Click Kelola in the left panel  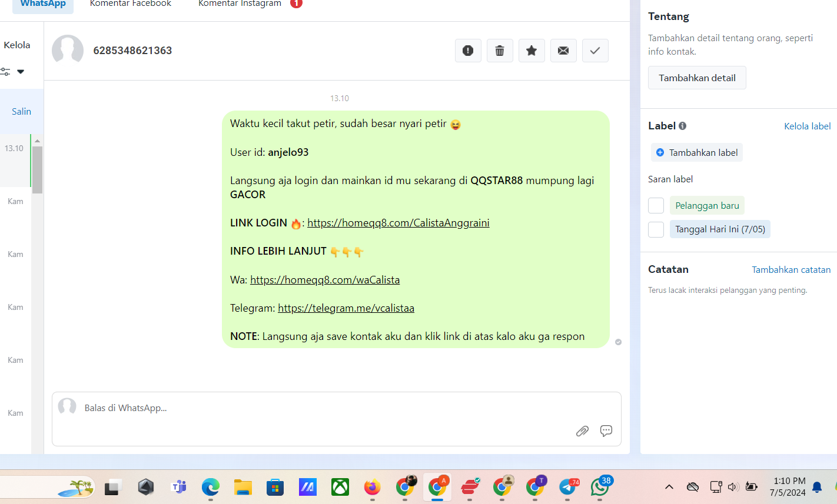point(17,45)
